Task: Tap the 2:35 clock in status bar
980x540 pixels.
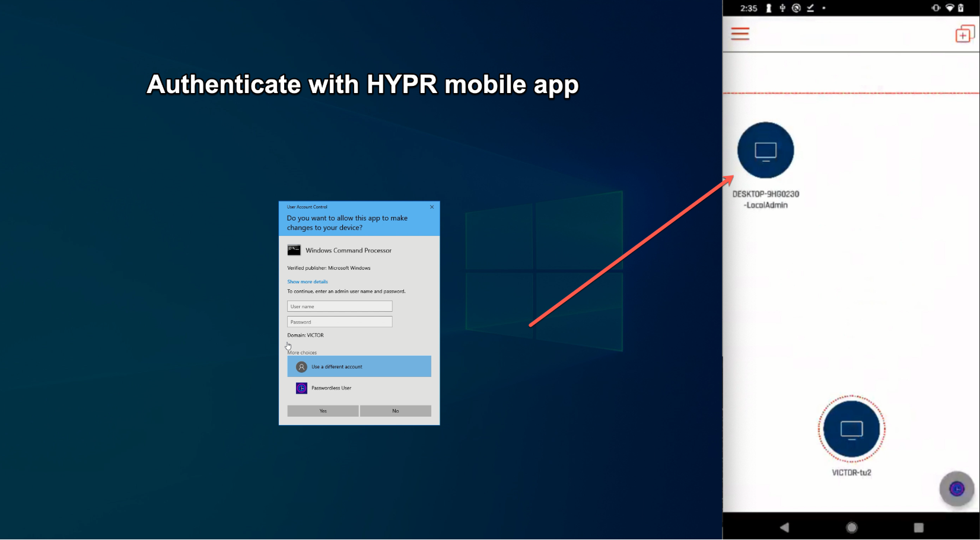Action: (x=749, y=8)
